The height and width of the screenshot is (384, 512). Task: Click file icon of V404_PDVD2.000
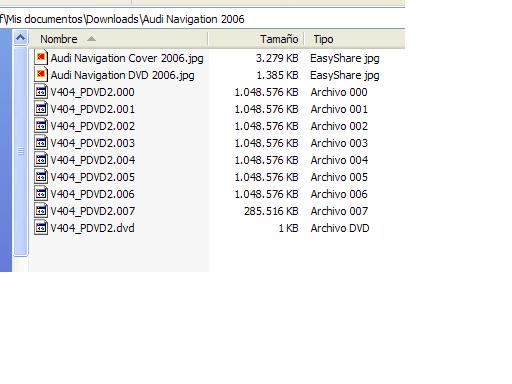[41, 91]
